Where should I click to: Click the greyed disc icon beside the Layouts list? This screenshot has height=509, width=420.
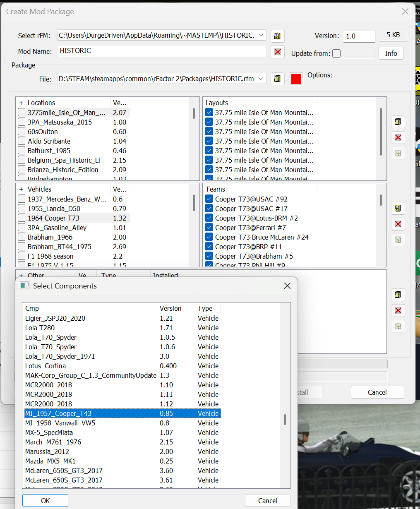tap(398, 153)
